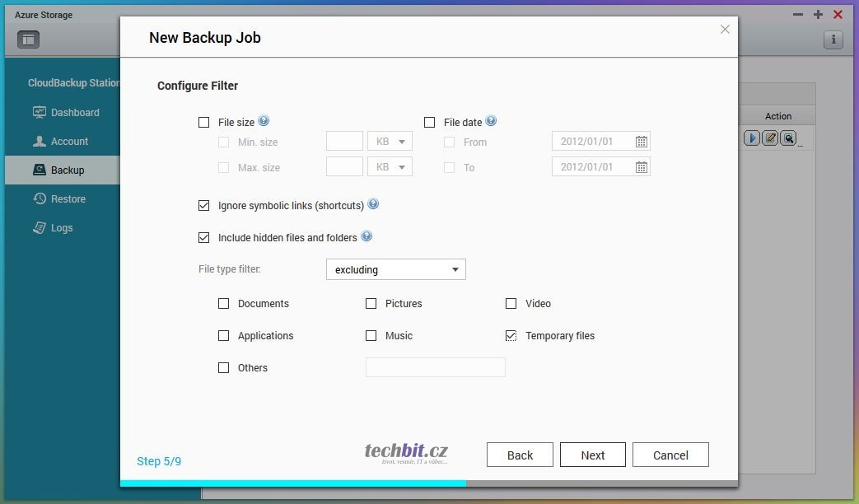Open the From date calendar picker
859x504 pixels.
coord(642,142)
